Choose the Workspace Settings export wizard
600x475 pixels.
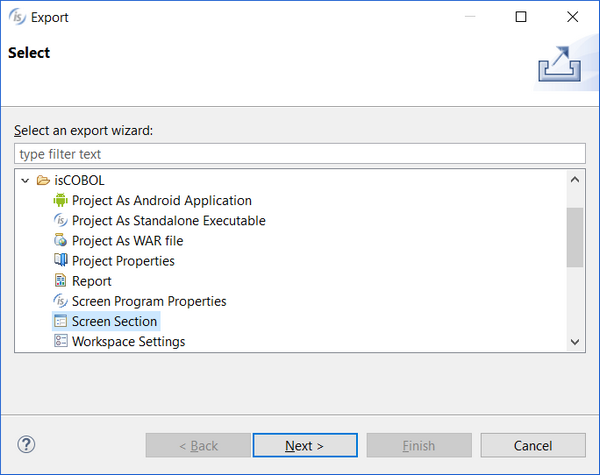[128, 341]
